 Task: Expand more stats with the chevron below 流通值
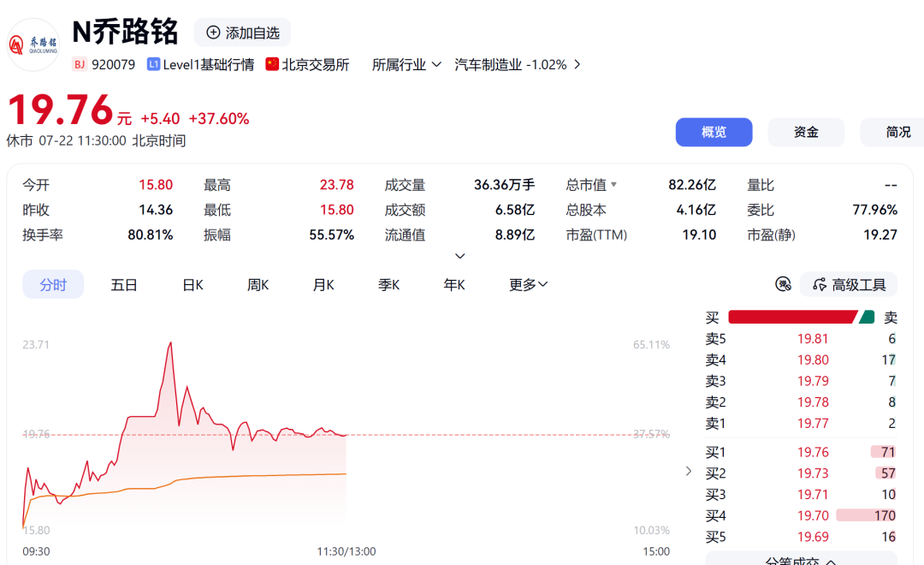coord(460,256)
